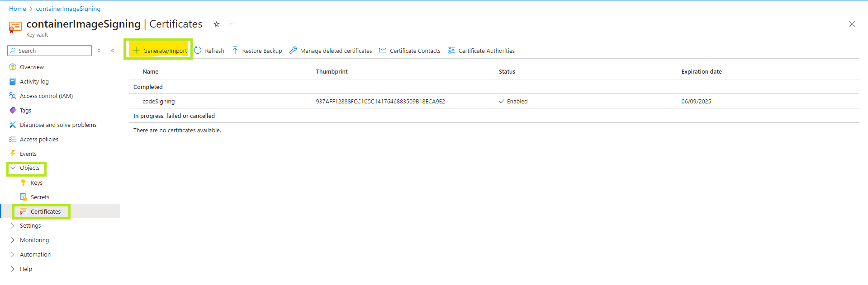Expand the Automation section
The image size is (868, 285).
[13, 254]
